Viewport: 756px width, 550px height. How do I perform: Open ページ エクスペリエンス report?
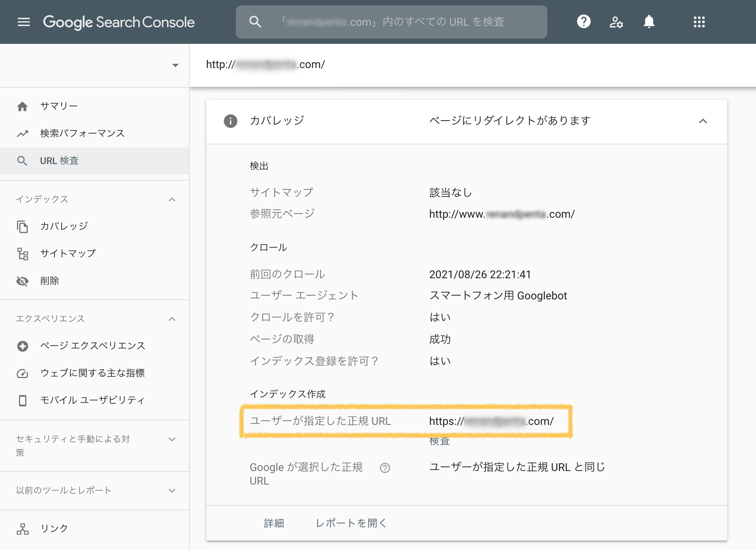pos(94,345)
